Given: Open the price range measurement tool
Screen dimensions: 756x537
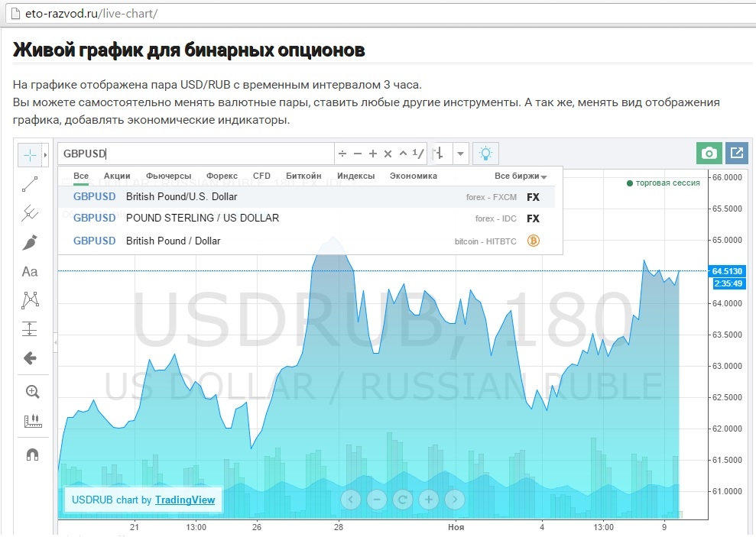Looking at the screenshot, I should coord(30,329).
